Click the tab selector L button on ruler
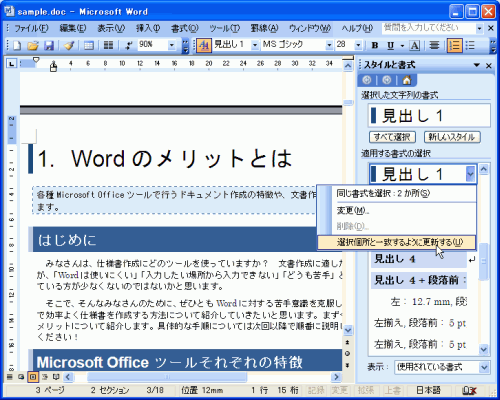The height and width of the screenshot is (400, 500). 12,63
